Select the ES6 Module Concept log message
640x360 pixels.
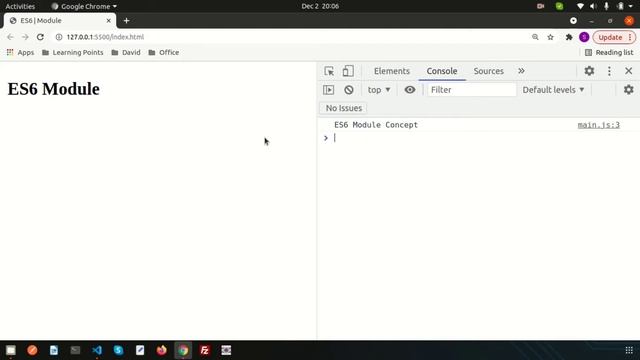376,125
